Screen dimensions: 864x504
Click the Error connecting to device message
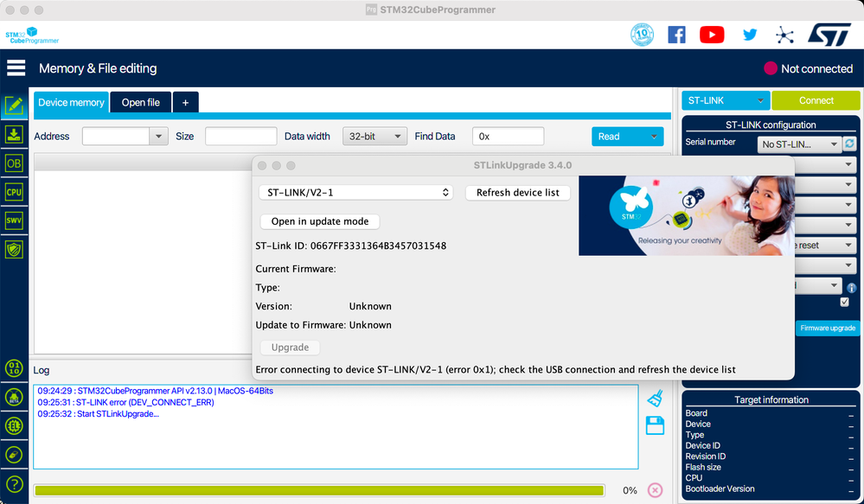tap(496, 370)
